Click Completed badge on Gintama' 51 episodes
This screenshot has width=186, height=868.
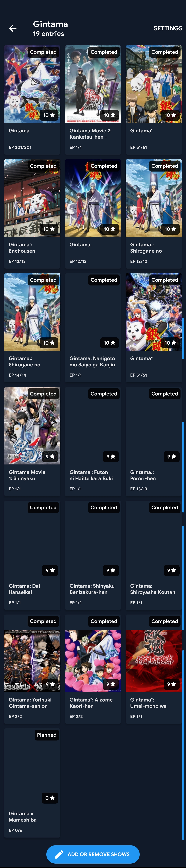point(165,52)
